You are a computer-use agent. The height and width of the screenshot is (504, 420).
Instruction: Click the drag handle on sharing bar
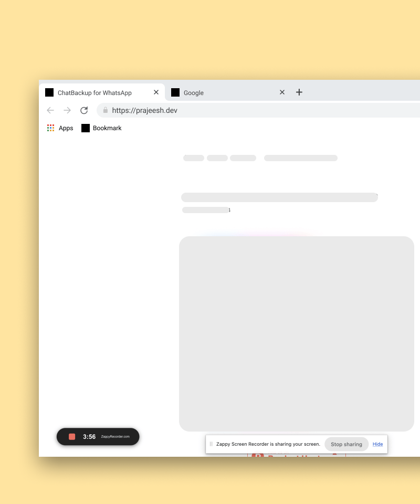point(211,444)
